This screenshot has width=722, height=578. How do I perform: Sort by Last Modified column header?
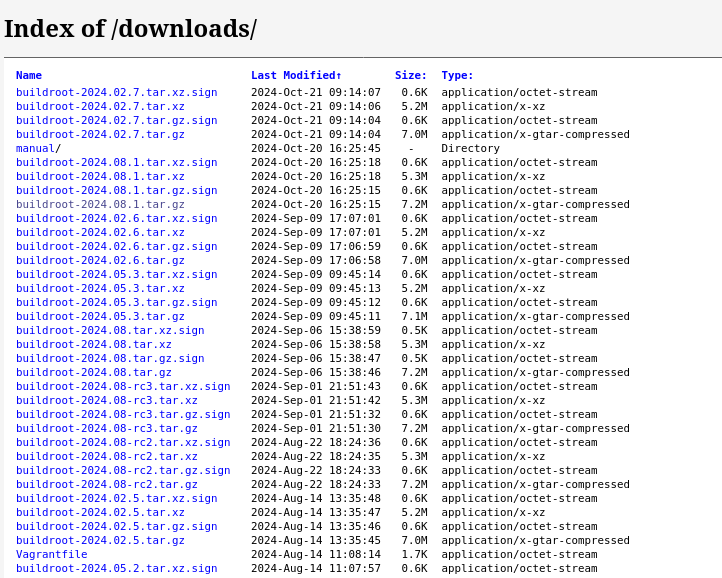coord(292,75)
